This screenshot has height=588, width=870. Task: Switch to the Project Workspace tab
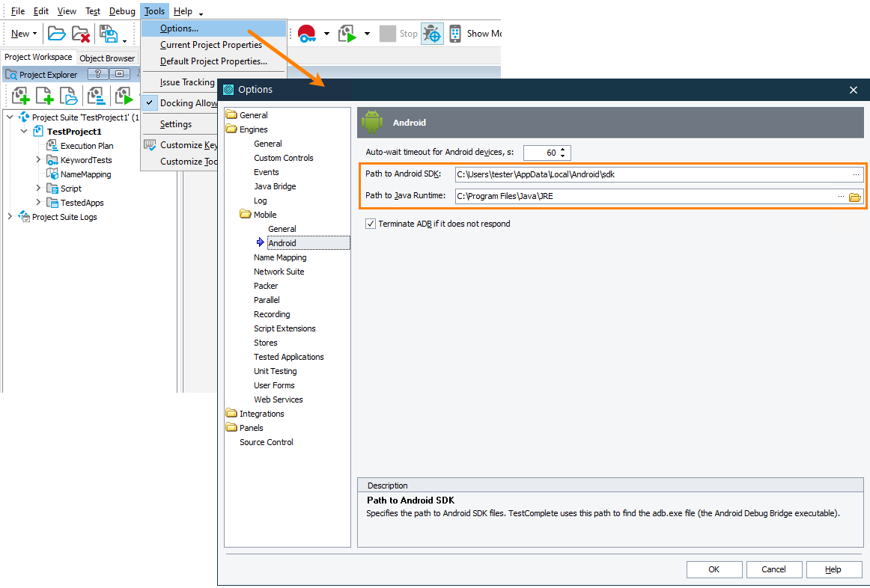tap(38, 57)
